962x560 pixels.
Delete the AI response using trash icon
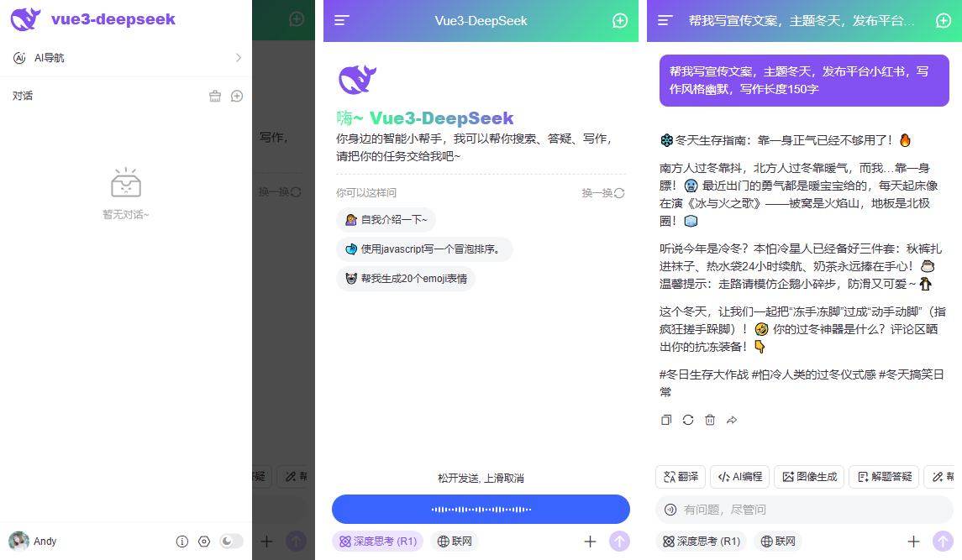click(x=709, y=419)
